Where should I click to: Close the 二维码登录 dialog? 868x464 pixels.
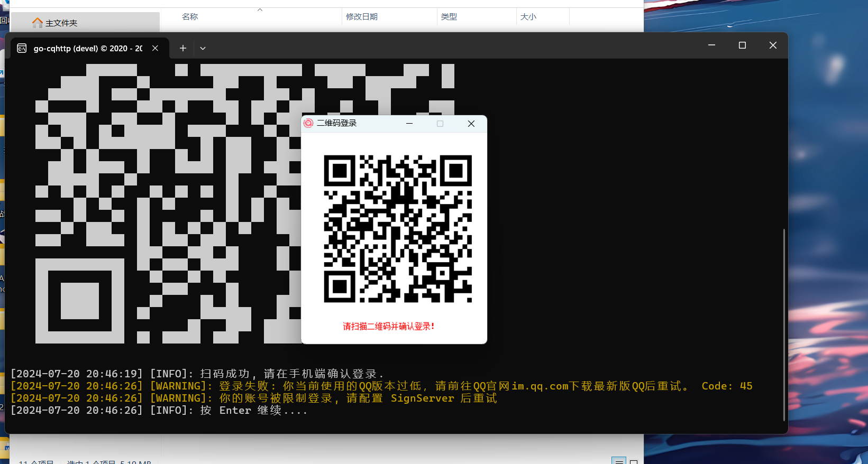pos(471,124)
